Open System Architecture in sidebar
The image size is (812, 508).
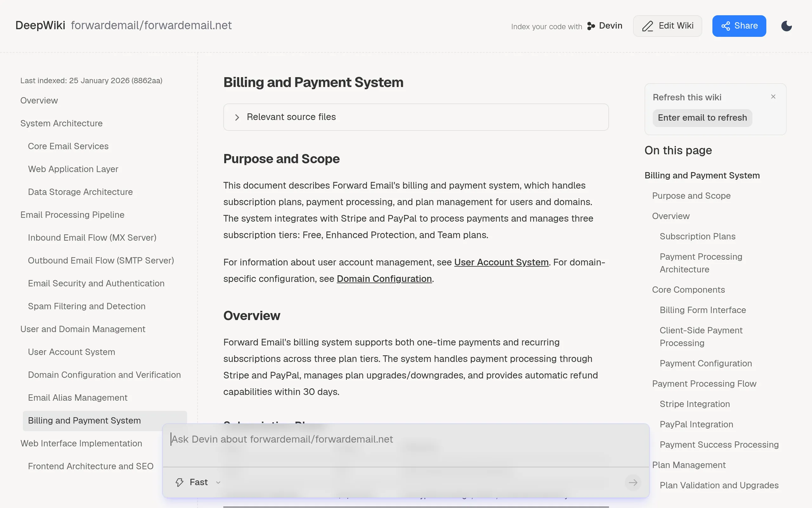click(62, 123)
